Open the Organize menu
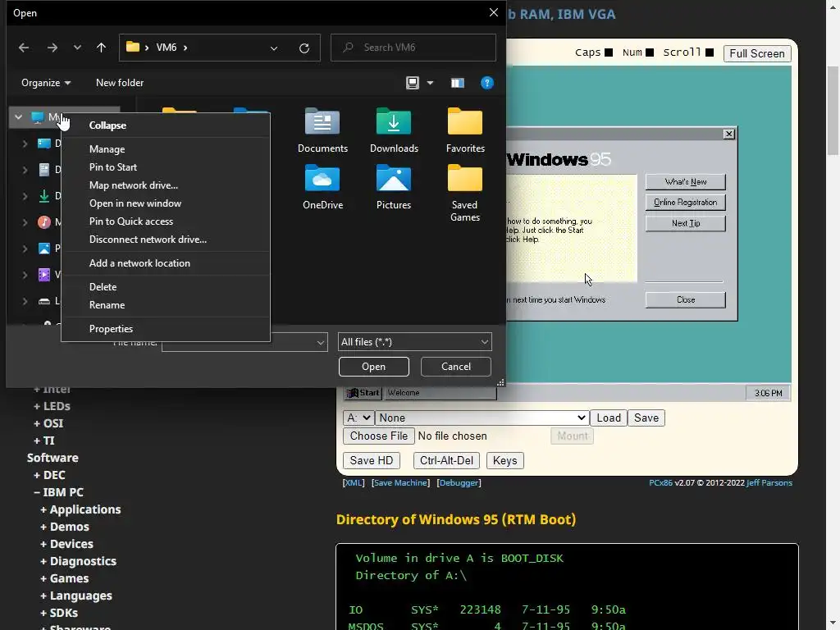 (46, 83)
